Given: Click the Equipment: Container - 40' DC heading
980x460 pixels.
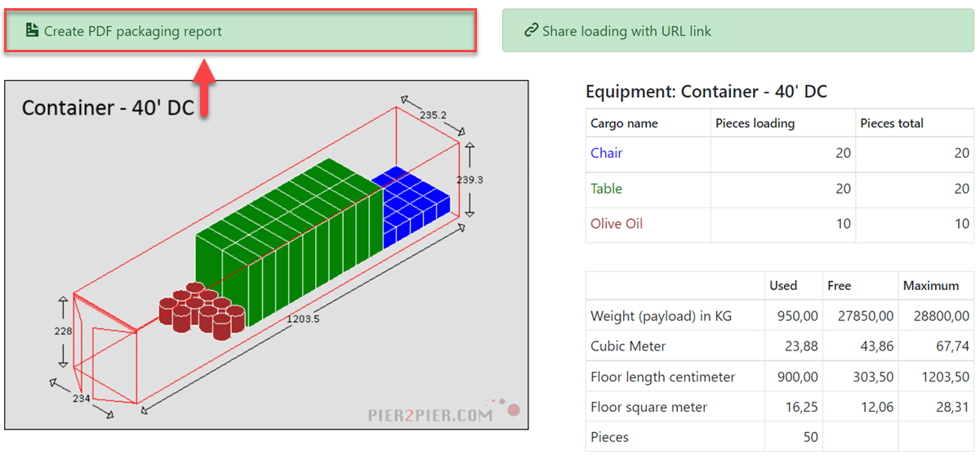Looking at the screenshot, I should 706,92.
